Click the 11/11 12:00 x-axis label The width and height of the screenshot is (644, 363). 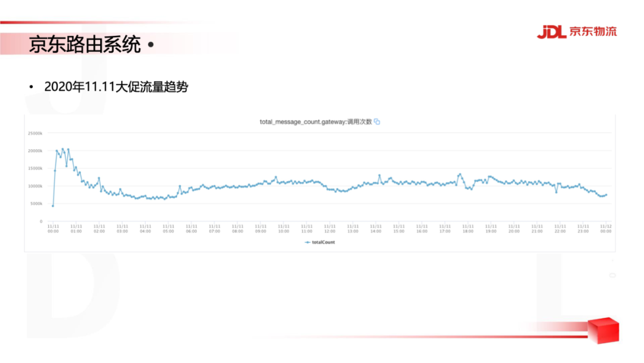[329, 229]
